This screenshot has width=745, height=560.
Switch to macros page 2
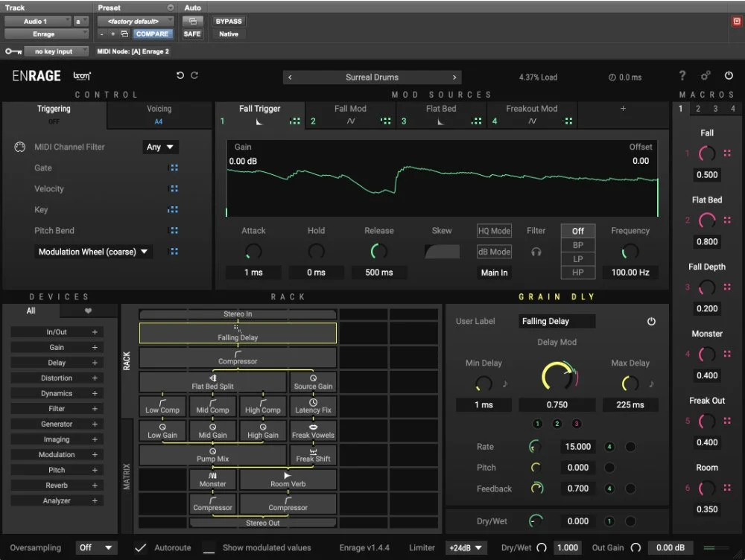coord(697,109)
